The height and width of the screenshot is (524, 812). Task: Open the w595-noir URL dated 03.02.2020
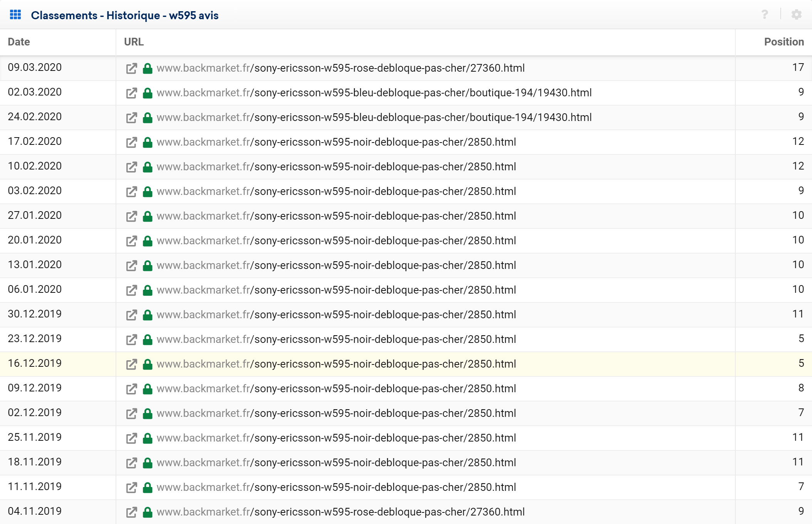coord(336,191)
